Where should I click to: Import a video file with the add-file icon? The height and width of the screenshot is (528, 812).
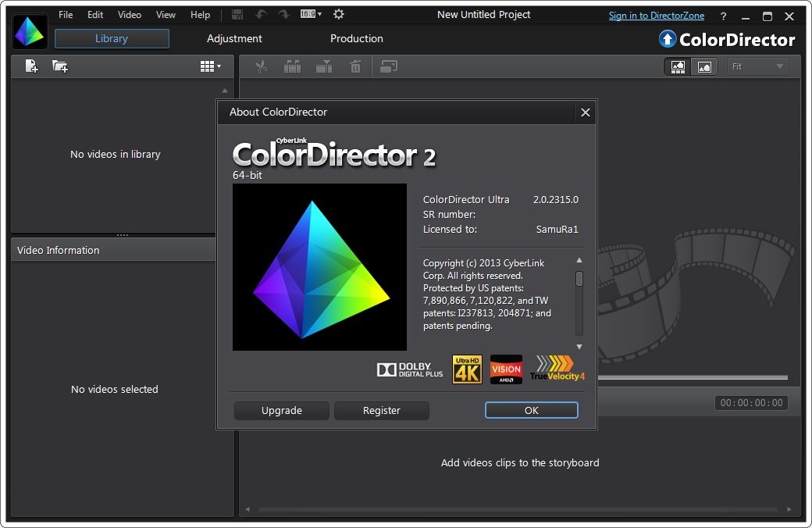(31, 66)
